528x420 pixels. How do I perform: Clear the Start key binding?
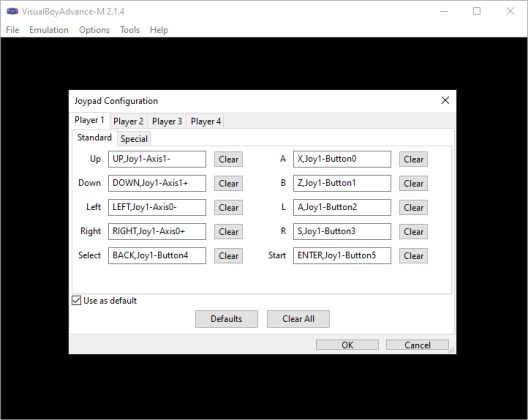click(414, 256)
